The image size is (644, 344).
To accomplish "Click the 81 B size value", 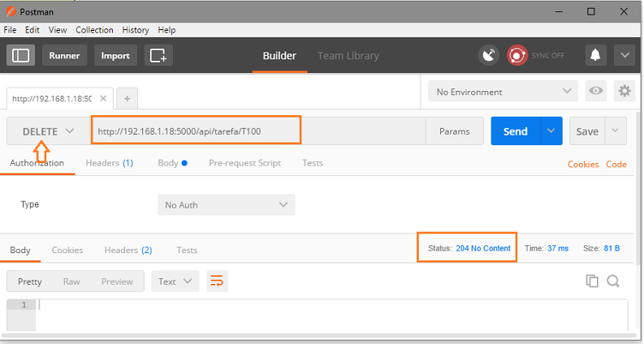I will click(612, 248).
